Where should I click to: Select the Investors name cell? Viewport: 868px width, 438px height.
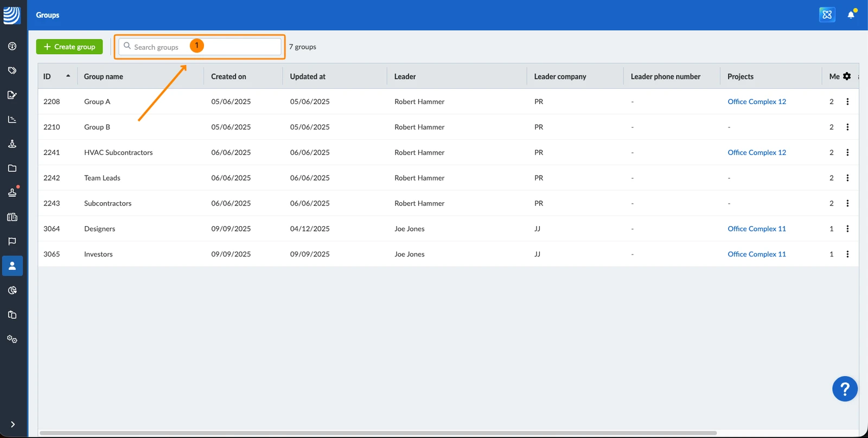tap(98, 254)
